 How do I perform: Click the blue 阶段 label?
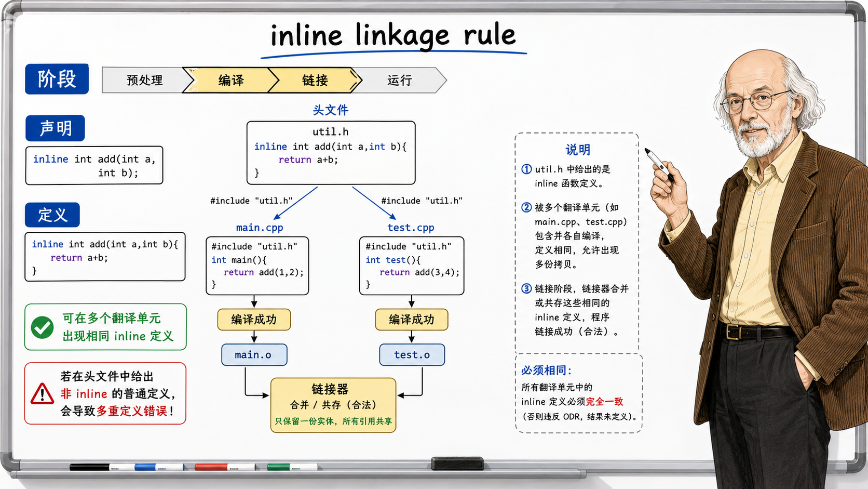coord(57,79)
